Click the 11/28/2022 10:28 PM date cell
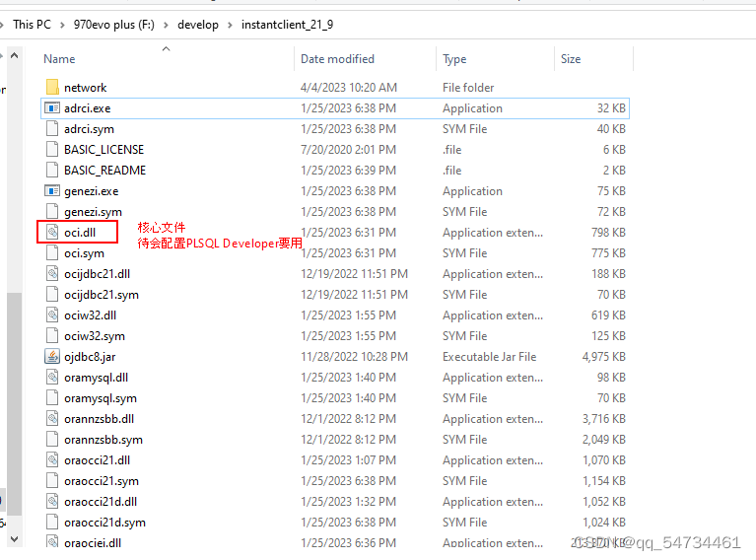The width and height of the screenshot is (756, 560). [x=355, y=357]
